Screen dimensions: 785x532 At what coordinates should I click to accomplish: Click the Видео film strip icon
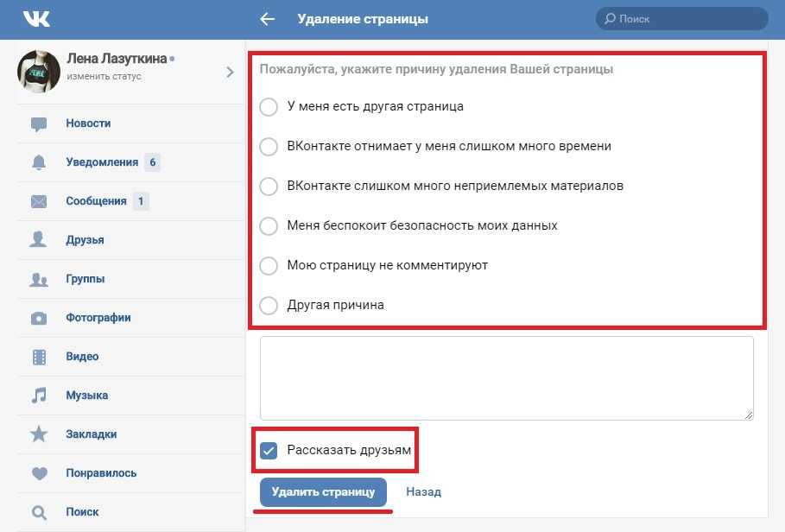click(39, 357)
